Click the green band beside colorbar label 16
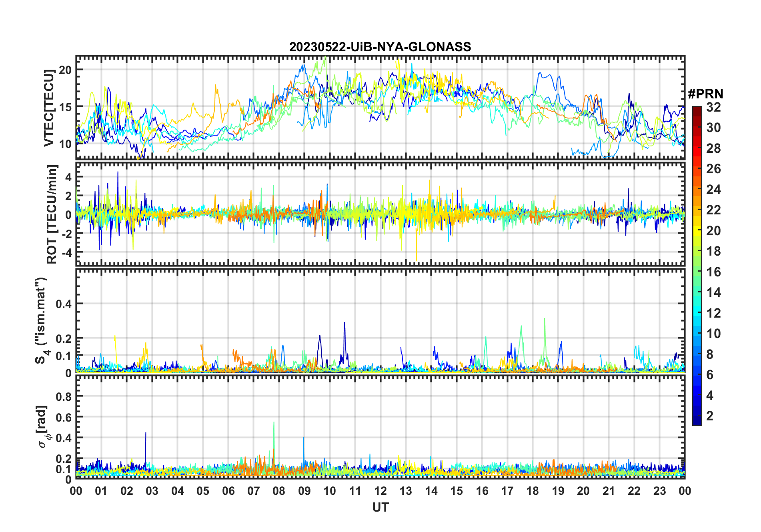761x532 pixels. tap(697, 272)
